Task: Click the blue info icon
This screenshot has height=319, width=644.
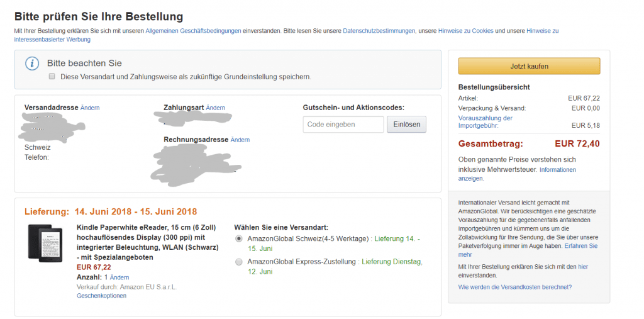Action: pos(32,64)
